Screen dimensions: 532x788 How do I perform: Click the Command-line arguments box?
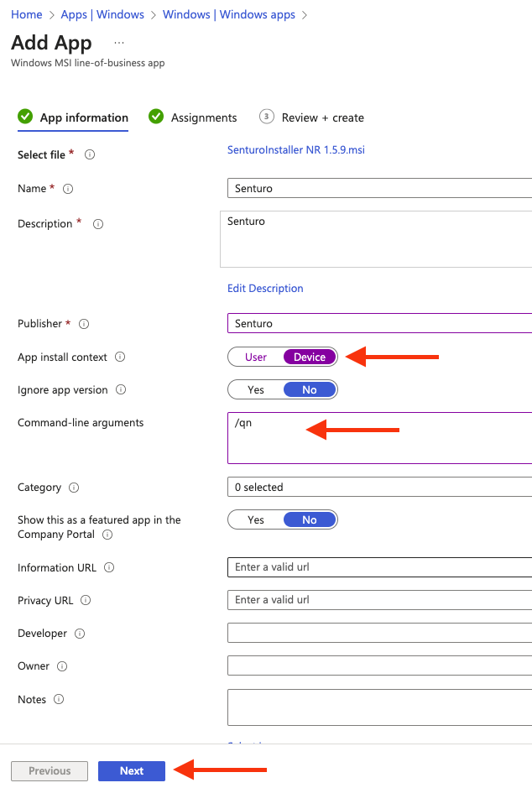(380, 438)
